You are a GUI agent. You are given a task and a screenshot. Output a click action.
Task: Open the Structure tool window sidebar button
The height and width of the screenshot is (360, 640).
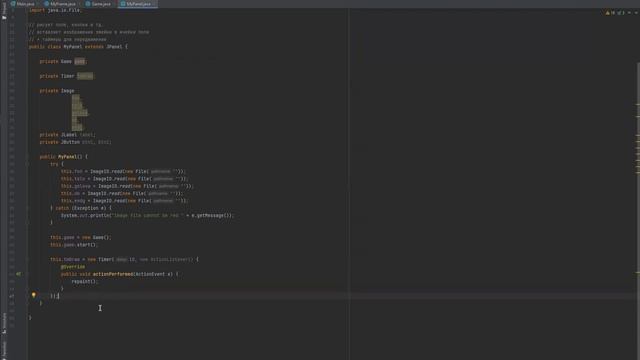4,324
